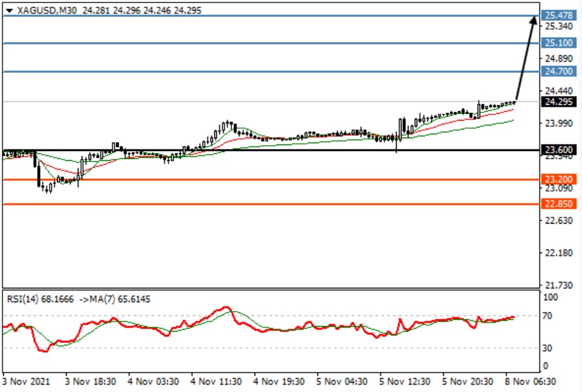Screen dimensions: 582x392
Task: Click the 22.180 price scale value
Action: (x=559, y=253)
